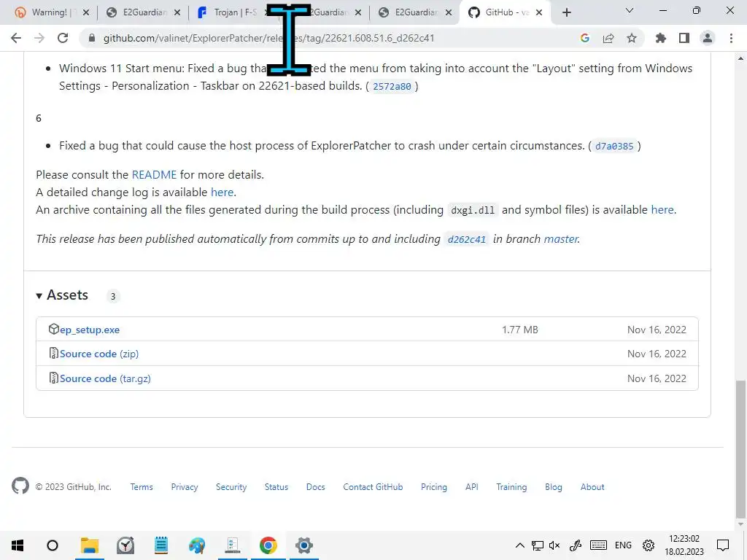The width and height of the screenshot is (747, 560).
Task: Switch ENG input language indicator
Action: [x=623, y=545]
